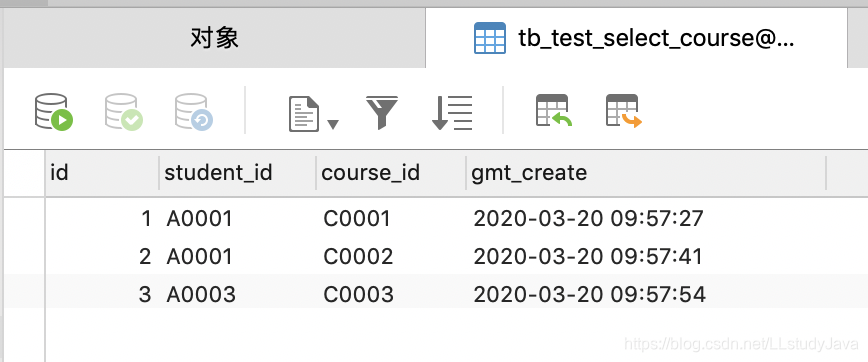Expand the dropdown arrow beside document icon
This screenshot has width=868, height=362.
coord(333,124)
